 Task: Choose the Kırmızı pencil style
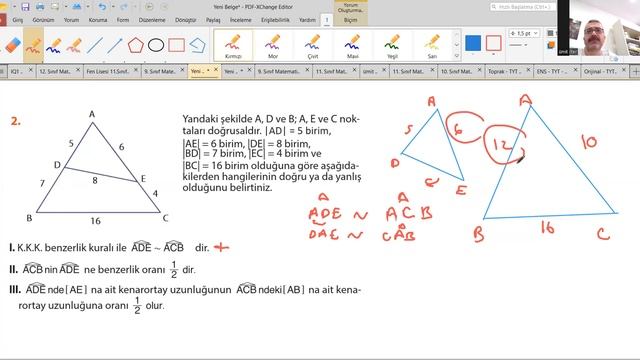click(x=233, y=46)
